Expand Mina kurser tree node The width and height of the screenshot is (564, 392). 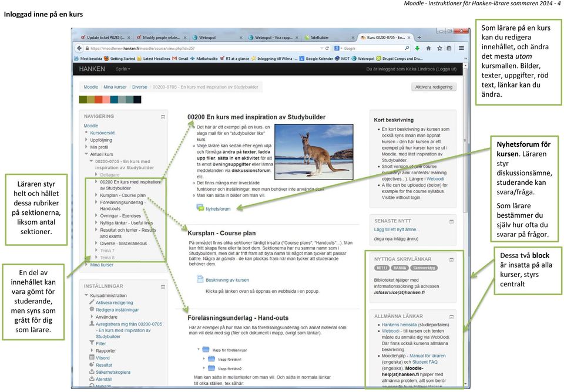(86, 265)
